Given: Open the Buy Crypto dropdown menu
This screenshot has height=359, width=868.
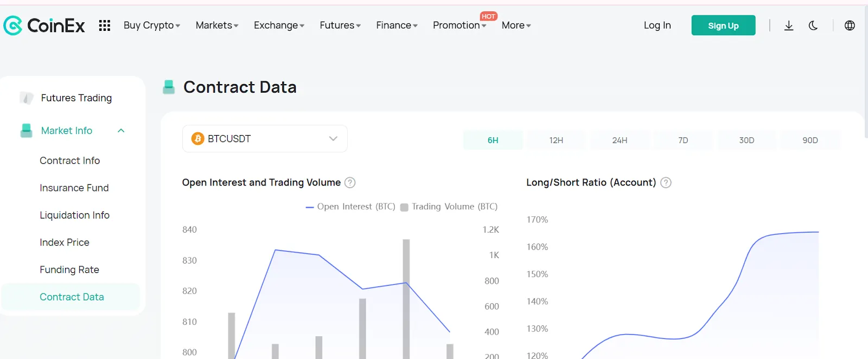Looking at the screenshot, I should pos(152,25).
